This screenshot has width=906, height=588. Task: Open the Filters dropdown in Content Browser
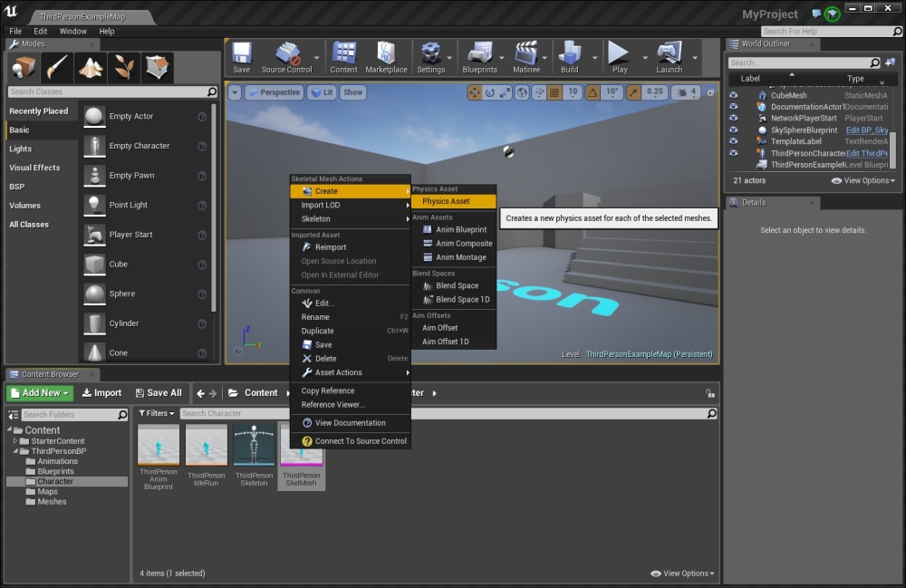pyautogui.click(x=157, y=412)
